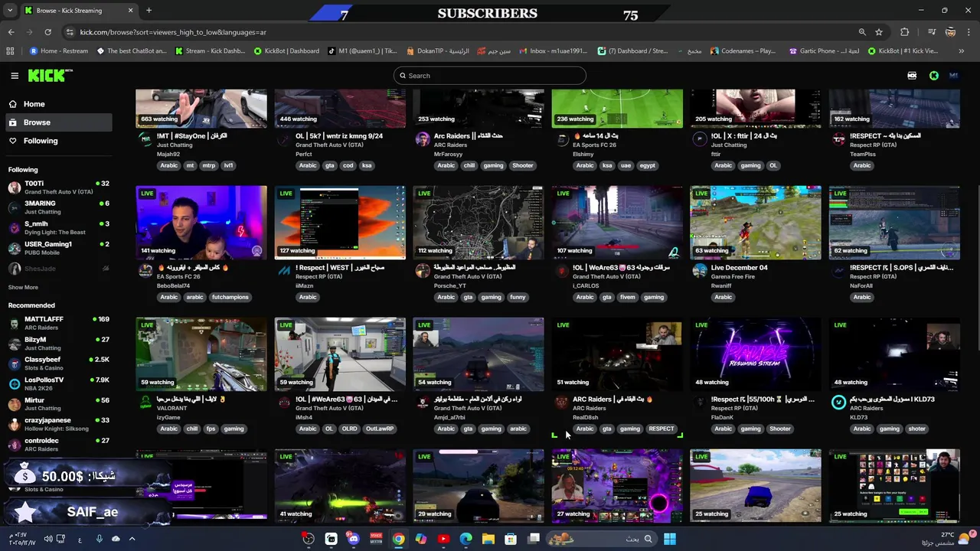Image resolution: width=980 pixels, height=551 pixels.
Task: Open crazyjapanese recommended channel
Action: pos(59,424)
